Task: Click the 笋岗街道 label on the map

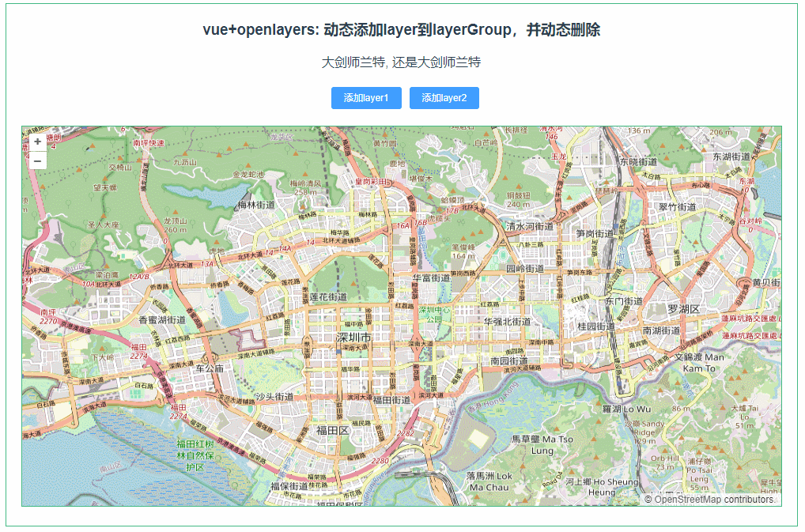Action: 595,233
